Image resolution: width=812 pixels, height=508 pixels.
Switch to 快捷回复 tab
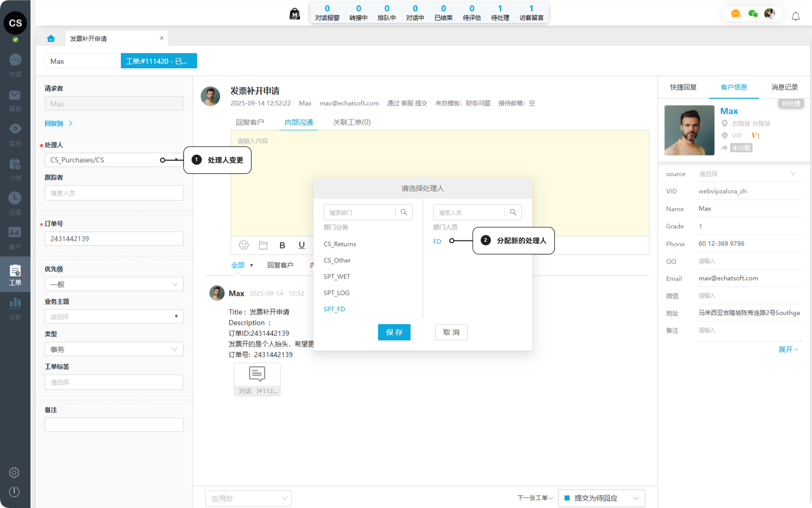(x=683, y=87)
